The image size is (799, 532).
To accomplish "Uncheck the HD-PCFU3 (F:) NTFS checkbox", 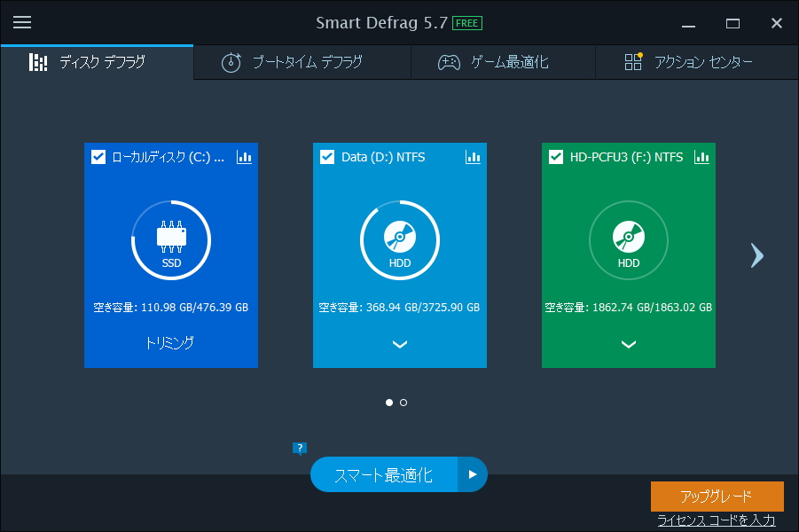I will coord(555,157).
